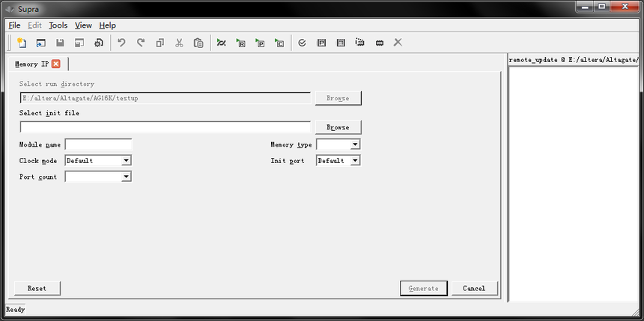
Task: Focus the Module name input field
Action: tap(99, 144)
